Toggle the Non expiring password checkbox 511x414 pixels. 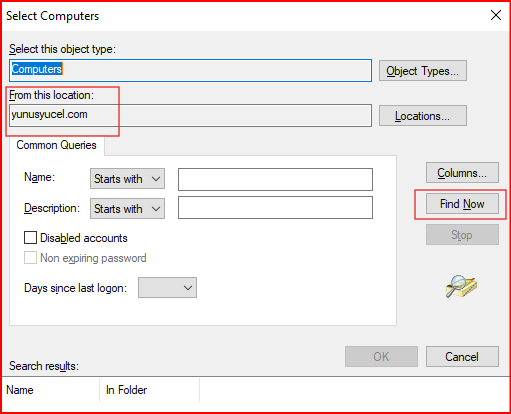[x=30, y=258]
